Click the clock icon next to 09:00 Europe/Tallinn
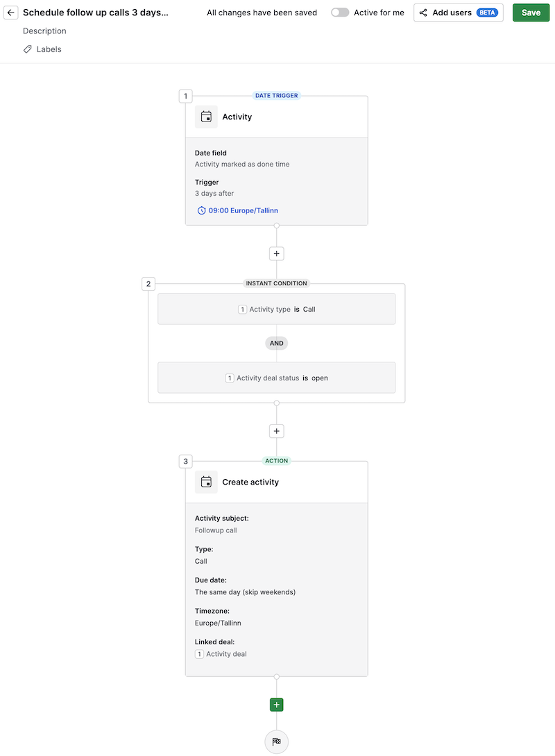 coord(201,210)
